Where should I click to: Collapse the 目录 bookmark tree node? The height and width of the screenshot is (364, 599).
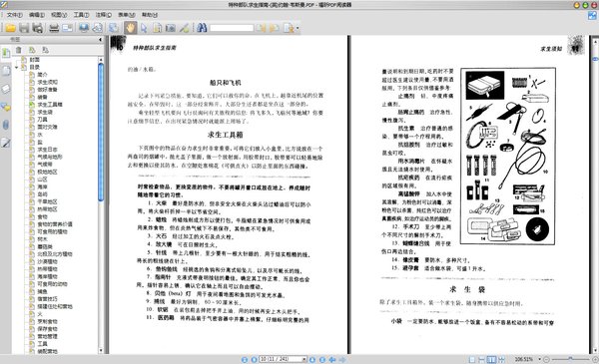(x=16, y=67)
